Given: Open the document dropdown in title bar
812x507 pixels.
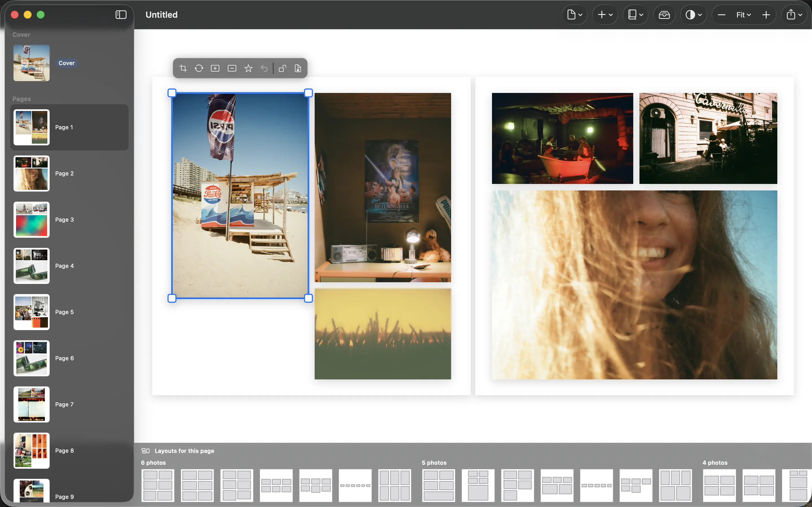Looking at the screenshot, I should click(x=574, y=15).
